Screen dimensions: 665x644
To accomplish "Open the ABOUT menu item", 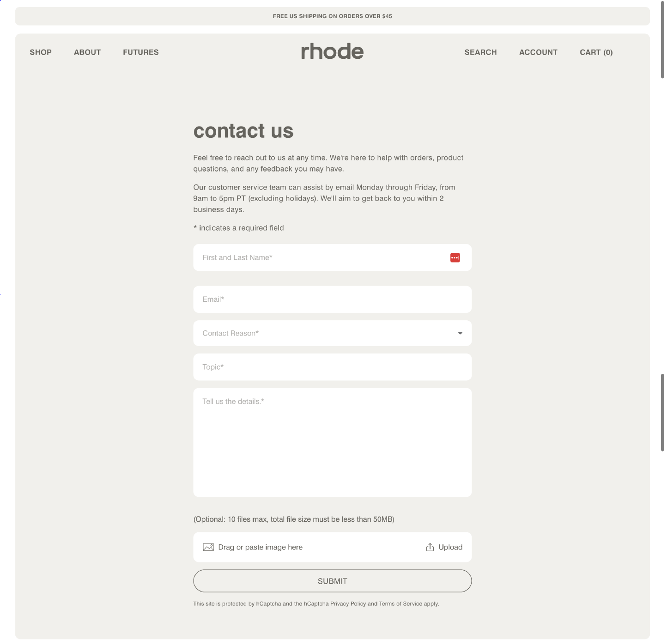I will tap(87, 52).
